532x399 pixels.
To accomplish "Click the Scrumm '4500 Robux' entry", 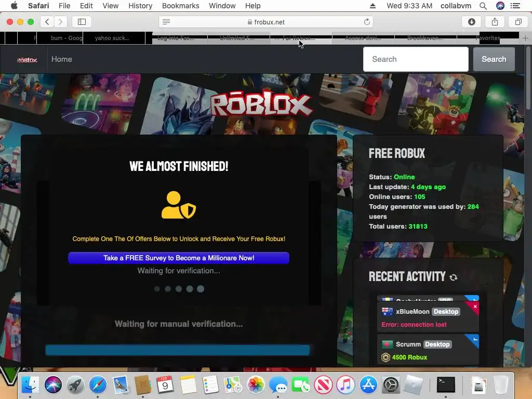I will click(428, 350).
